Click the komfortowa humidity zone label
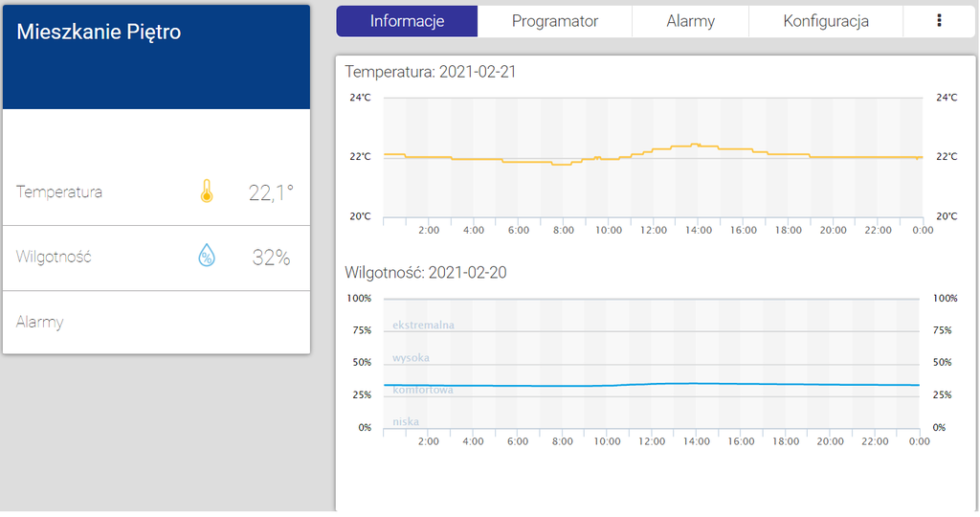Viewport: 980px width, 517px height. [x=423, y=391]
